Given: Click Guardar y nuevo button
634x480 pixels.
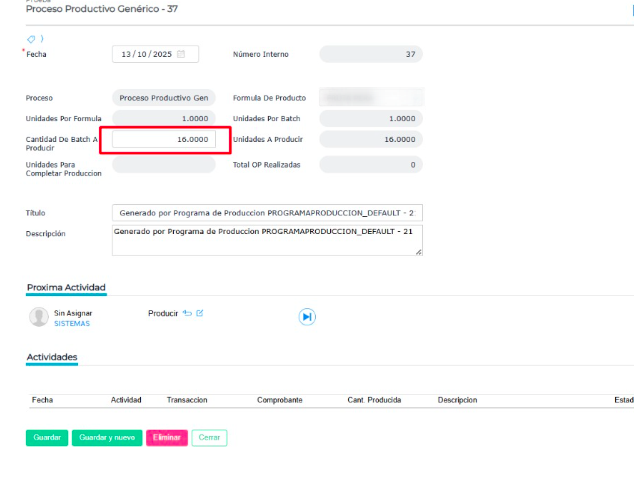Looking at the screenshot, I should (x=107, y=438).
